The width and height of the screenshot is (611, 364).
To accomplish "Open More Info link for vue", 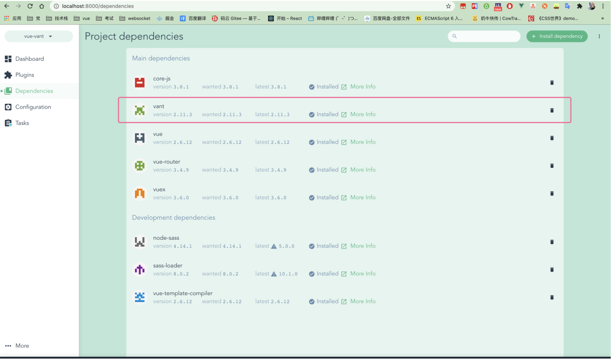I will coord(358,142).
